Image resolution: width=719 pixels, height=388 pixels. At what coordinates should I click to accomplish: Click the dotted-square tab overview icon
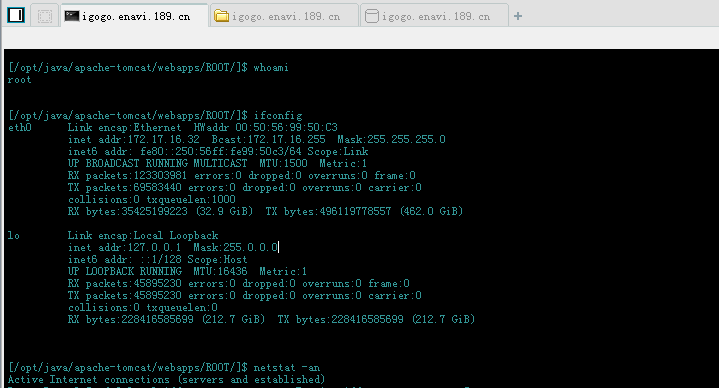pyautogui.click(x=45, y=16)
